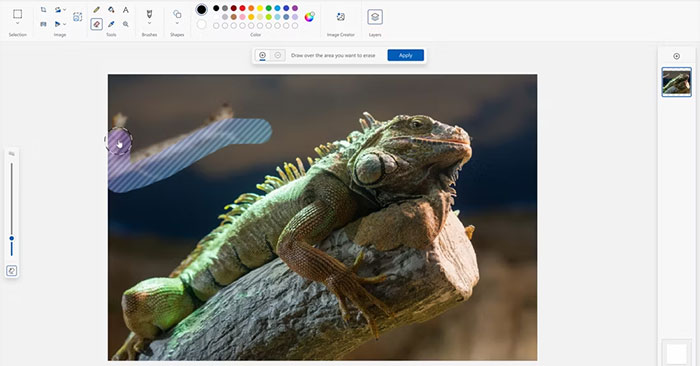Pick the dark red palette swatch
Viewport: 700px width, 366px height.
pyautogui.click(x=233, y=8)
